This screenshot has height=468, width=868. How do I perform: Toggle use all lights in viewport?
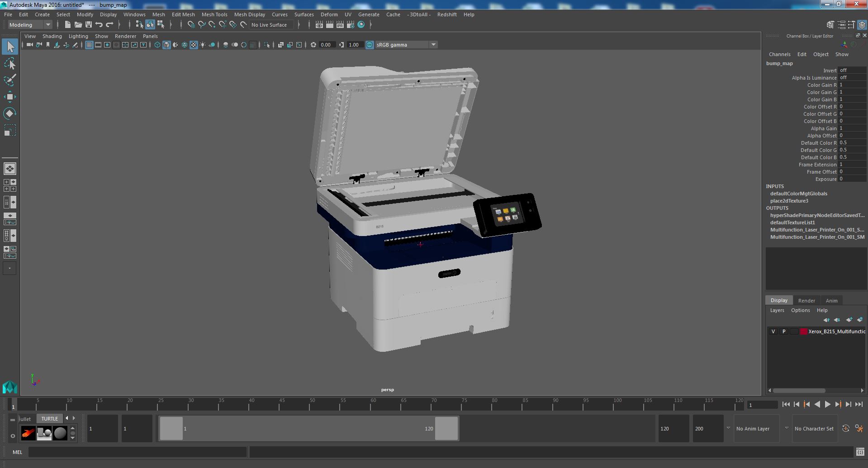[x=203, y=45]
